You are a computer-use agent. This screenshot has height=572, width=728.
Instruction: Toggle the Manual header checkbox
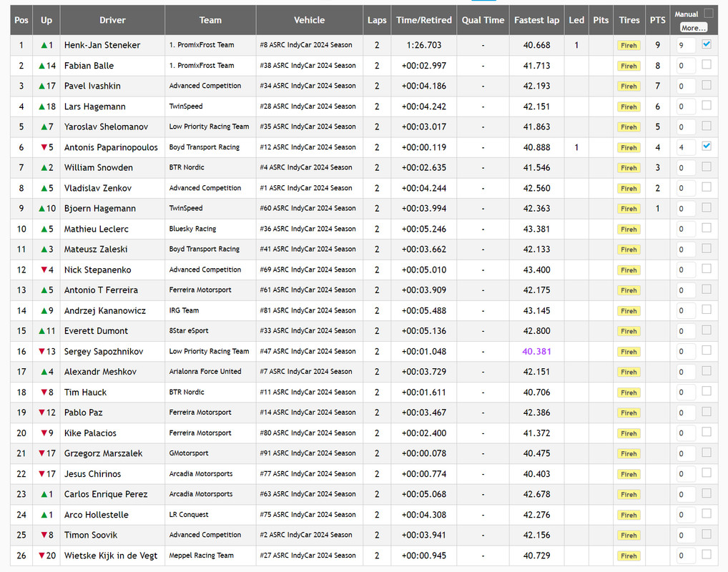[709, 13]
